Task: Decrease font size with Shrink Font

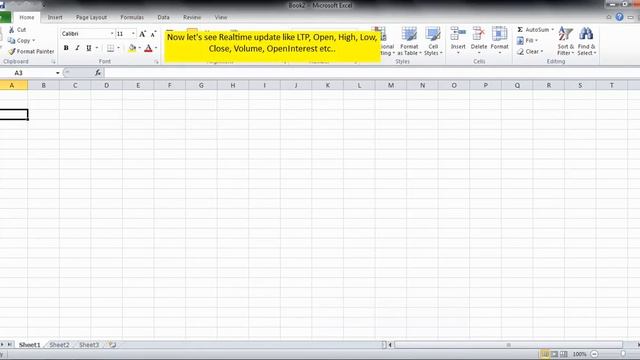Action: pyautogui.click(x=153, y=34)
